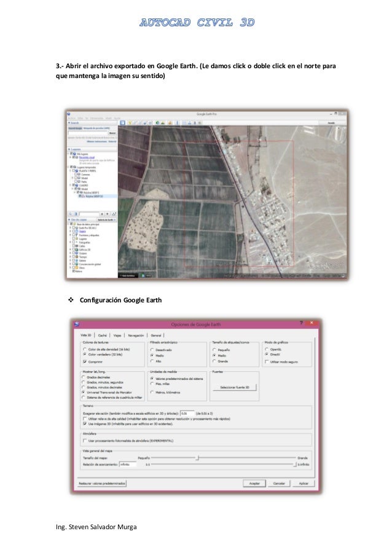This screenshot has height=555, width=392.
Task: Click the Aplicar button
Action: pyautogui.click(x=304, y=483)
